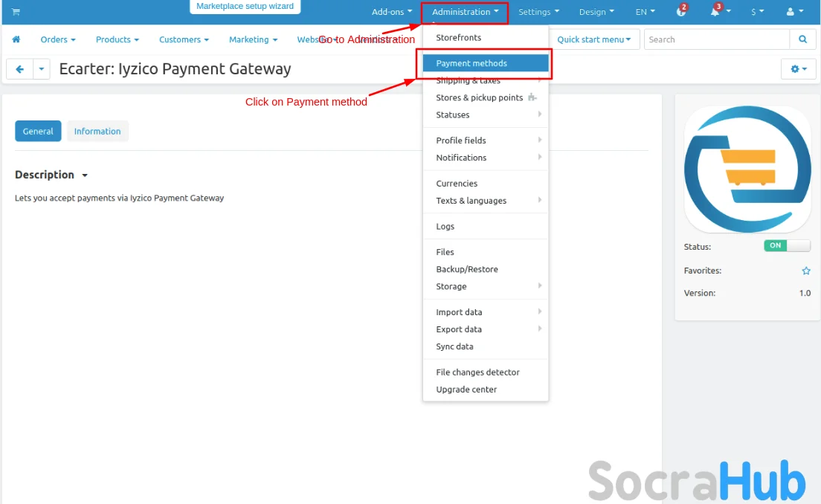Viewport: 821px width, 504px height.
Task: Open the EN language selector
Action: tap(645, 11)
